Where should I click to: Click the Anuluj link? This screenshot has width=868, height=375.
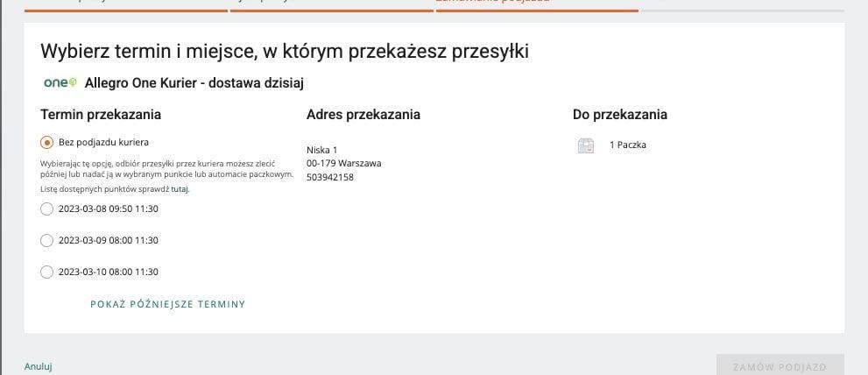tap(38, 366)
